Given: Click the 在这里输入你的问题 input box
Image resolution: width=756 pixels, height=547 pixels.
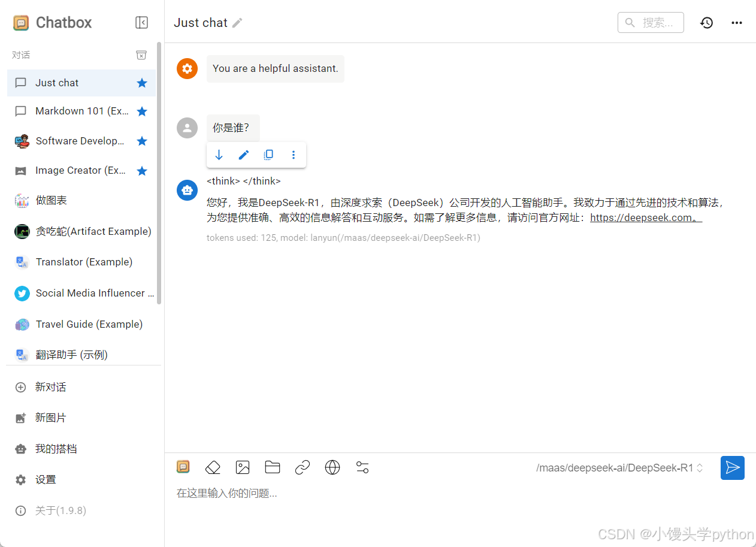Looking at the screenshot, I should 460,493.
